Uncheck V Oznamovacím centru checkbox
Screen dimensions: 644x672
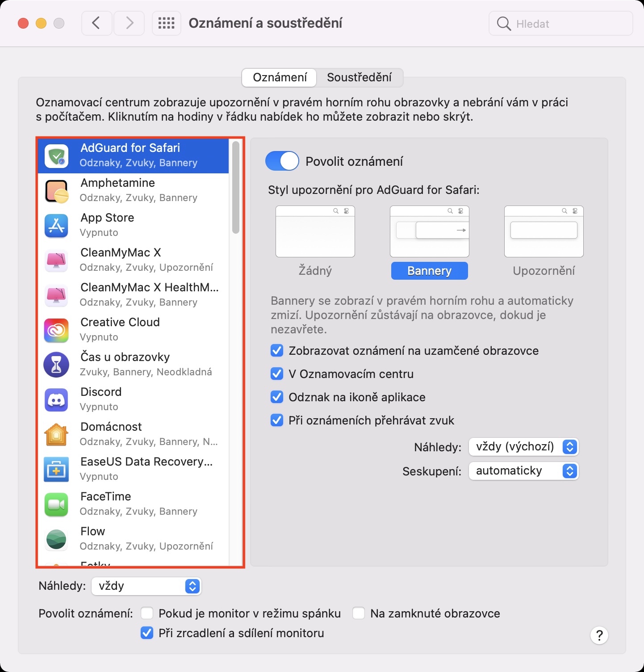click(277, 374)
